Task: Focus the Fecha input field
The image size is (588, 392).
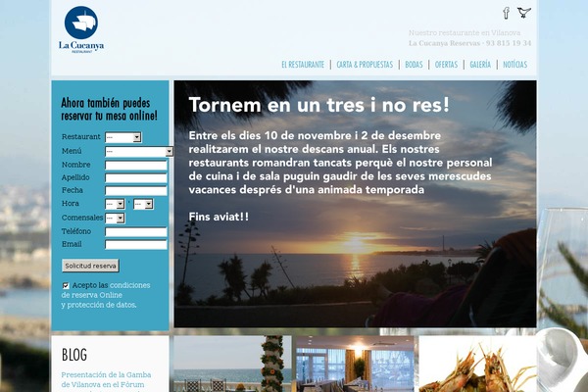Action: coord(136,191)
